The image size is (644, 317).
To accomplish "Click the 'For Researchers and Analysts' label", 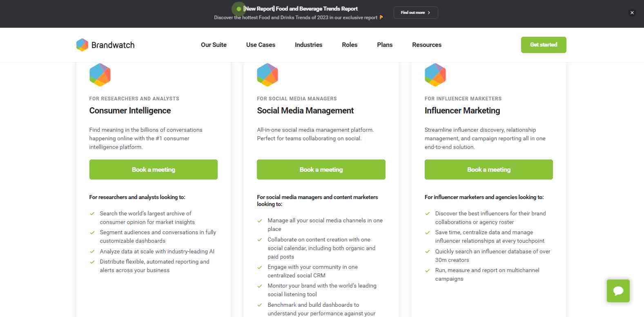I will [134, 99].
